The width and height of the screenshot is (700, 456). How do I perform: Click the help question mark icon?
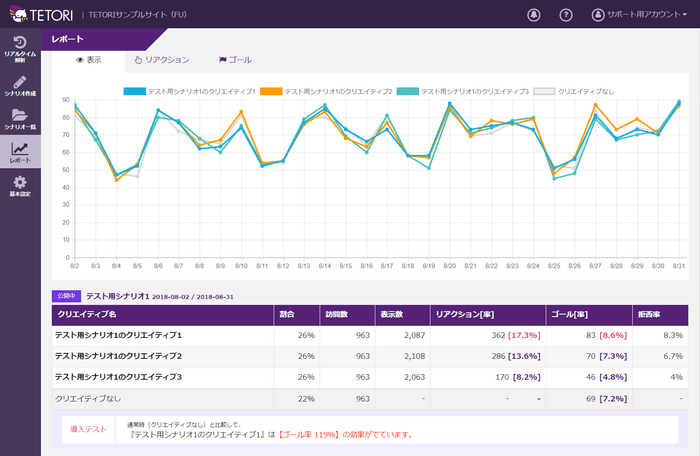(x=566, y=15)
